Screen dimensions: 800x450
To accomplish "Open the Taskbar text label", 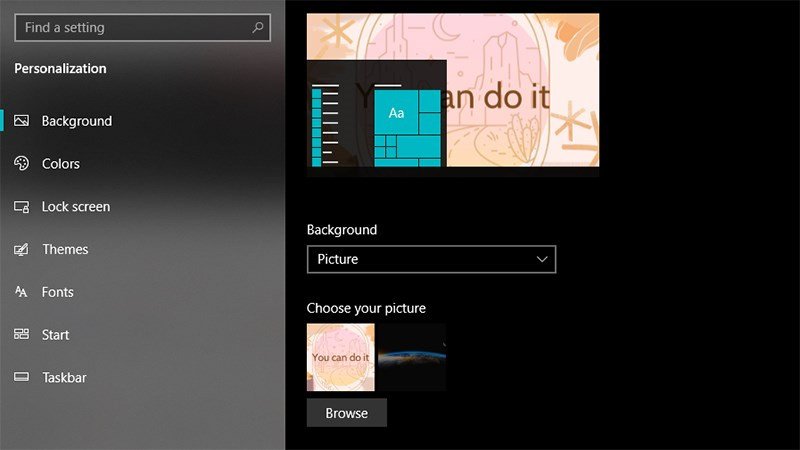I will coord(64,378).
